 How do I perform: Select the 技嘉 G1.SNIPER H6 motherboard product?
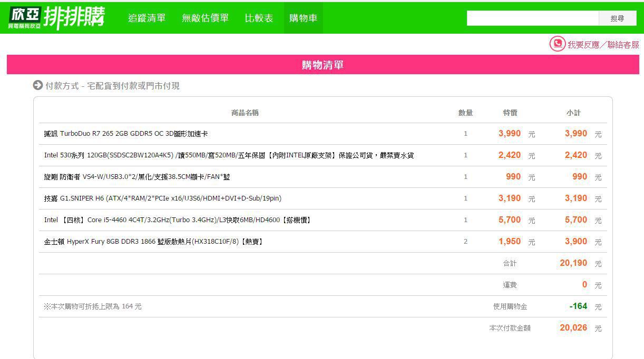[163, 198]
